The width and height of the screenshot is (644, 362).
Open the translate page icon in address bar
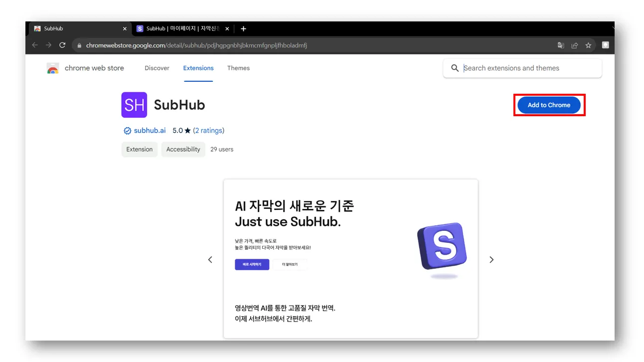[561, 45]
